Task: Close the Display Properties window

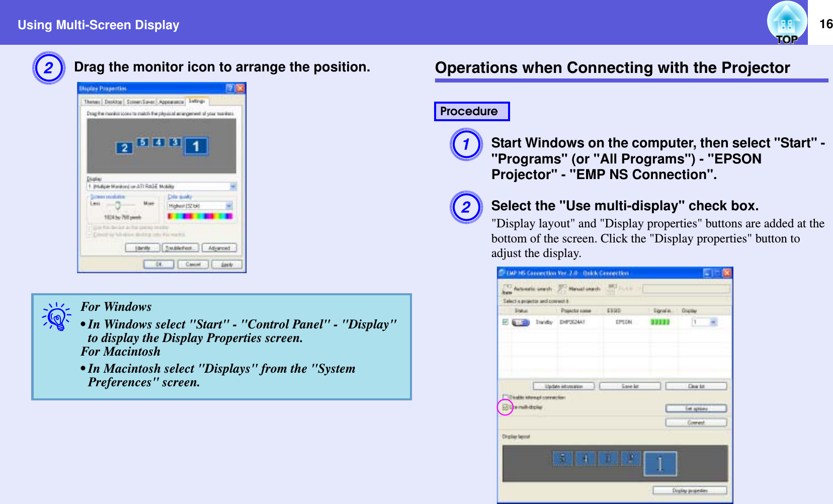Action: click(x=240, y=89)
